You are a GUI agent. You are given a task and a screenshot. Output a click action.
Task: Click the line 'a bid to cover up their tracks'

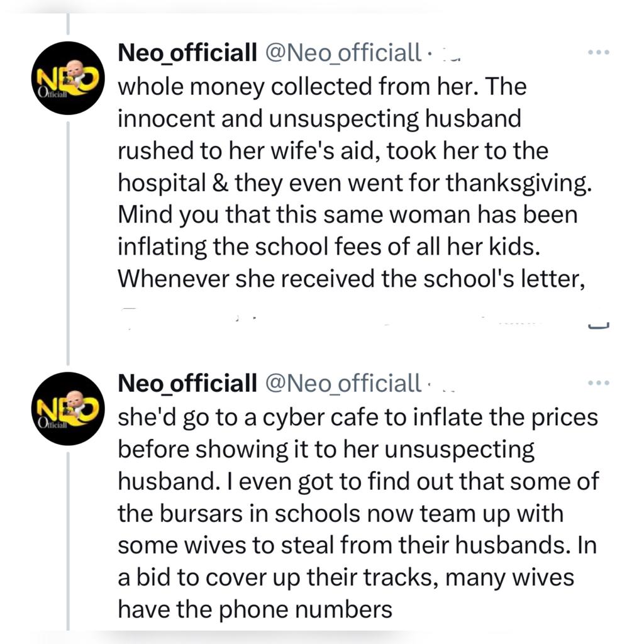pos(346,577)
